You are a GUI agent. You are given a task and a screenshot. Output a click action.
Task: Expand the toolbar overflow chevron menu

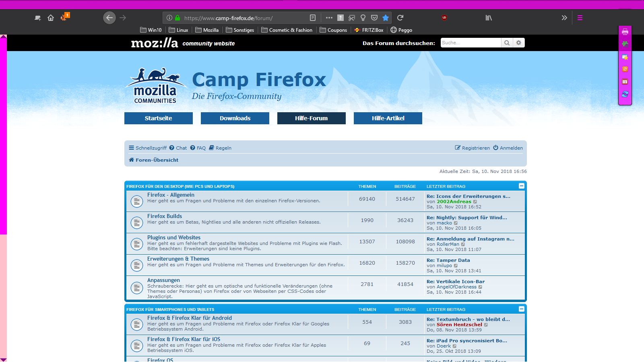point(564,18)
